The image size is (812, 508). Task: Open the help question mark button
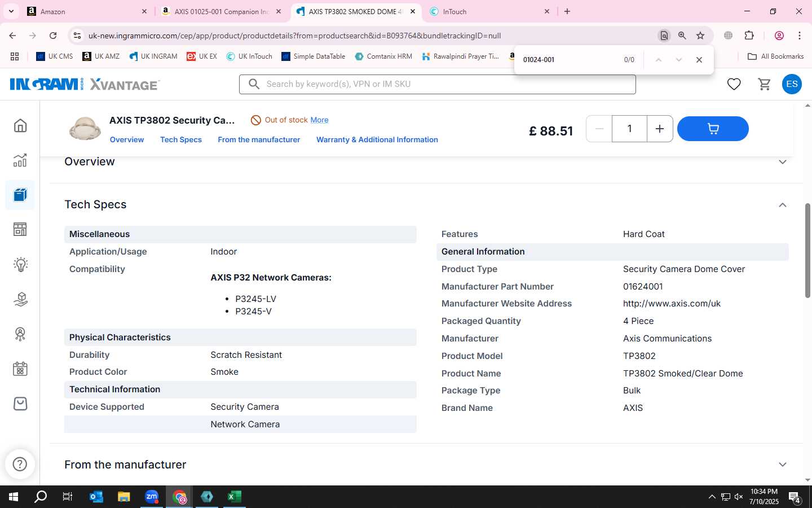(20, 464)
